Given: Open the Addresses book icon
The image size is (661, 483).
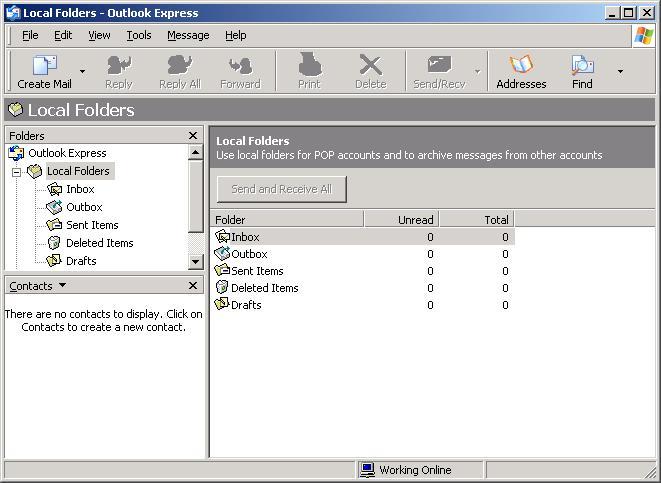Looking at the screenshot, I should click(521, 64).
